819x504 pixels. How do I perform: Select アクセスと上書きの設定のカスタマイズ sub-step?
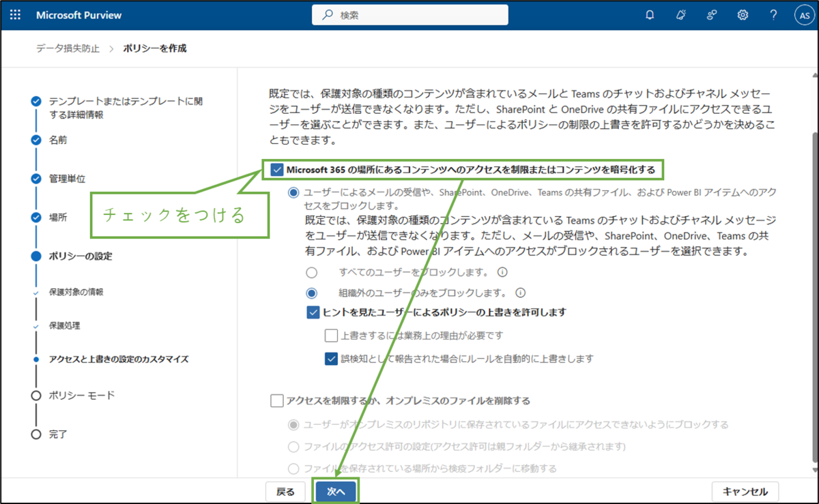118,359
